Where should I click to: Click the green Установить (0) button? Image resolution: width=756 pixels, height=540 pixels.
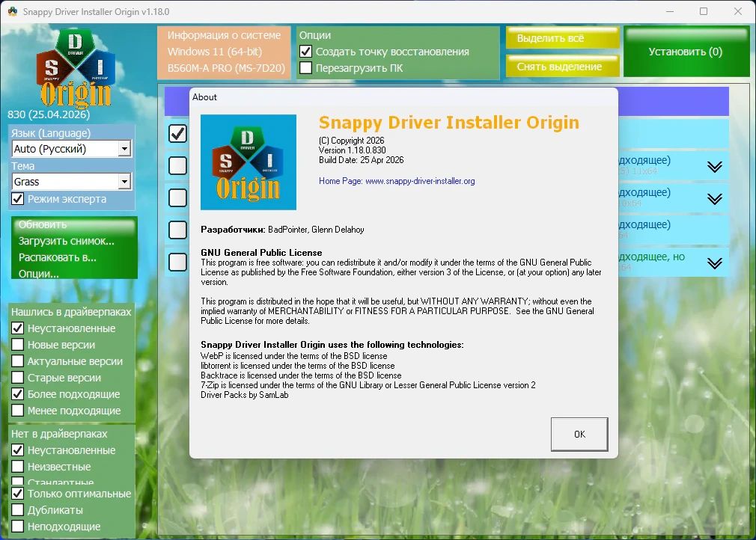click(x=686, y=52)
